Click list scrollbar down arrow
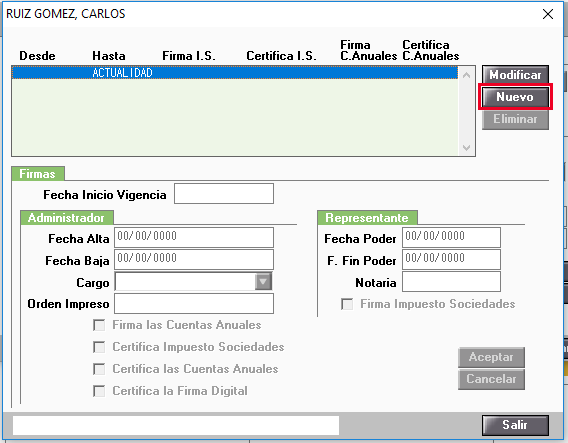568x443 pixels. (x=467, y=147)
